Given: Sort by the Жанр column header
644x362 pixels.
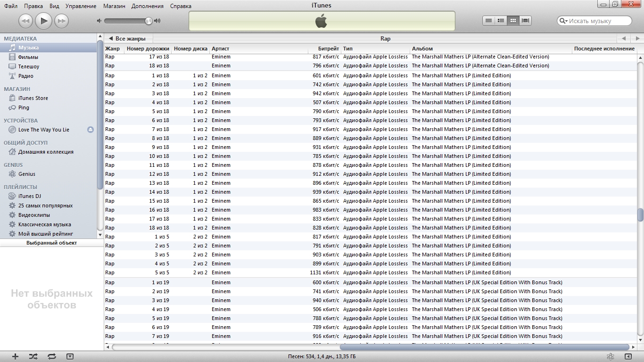Looking at the screenshot, I should pyautogui.click(x=114, y=49).
